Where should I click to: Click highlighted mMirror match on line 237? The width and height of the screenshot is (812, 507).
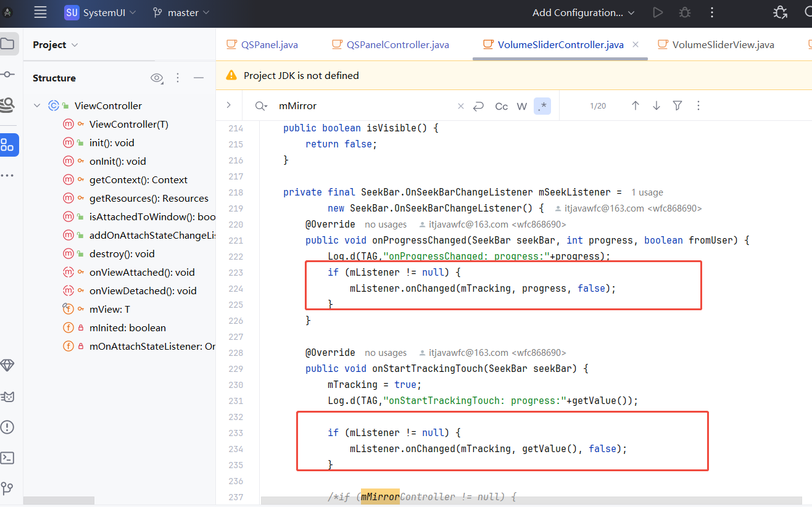click(380, 497)
